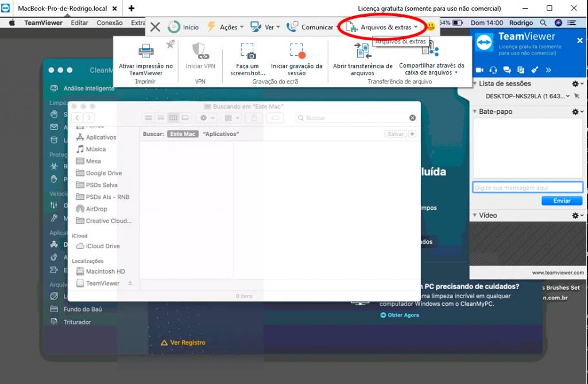Open the Editar menu
The height and width of the screenshot is (384, 588).
79,23
